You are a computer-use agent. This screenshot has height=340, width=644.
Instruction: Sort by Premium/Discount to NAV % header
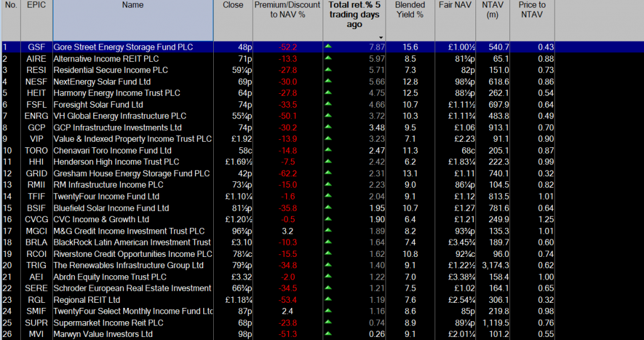(x=287, y=9)
